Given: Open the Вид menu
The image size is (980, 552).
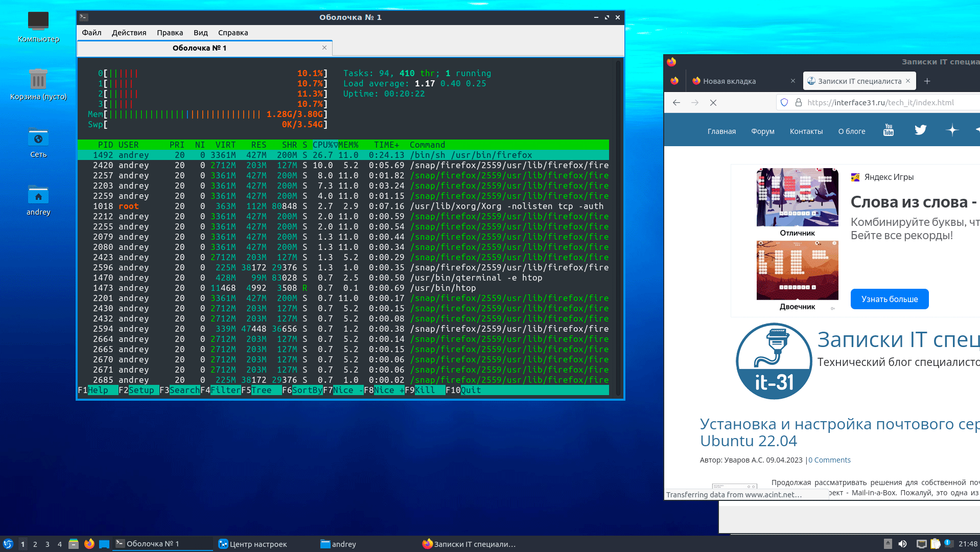Looking at the screenshot, I should (x=200, y=33).
